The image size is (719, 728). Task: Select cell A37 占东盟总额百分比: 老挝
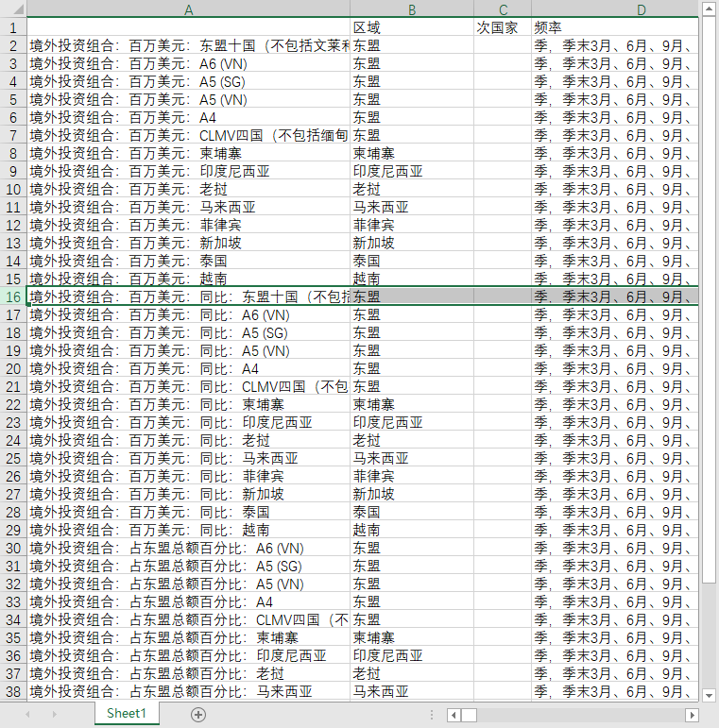(x=188, y=673)
